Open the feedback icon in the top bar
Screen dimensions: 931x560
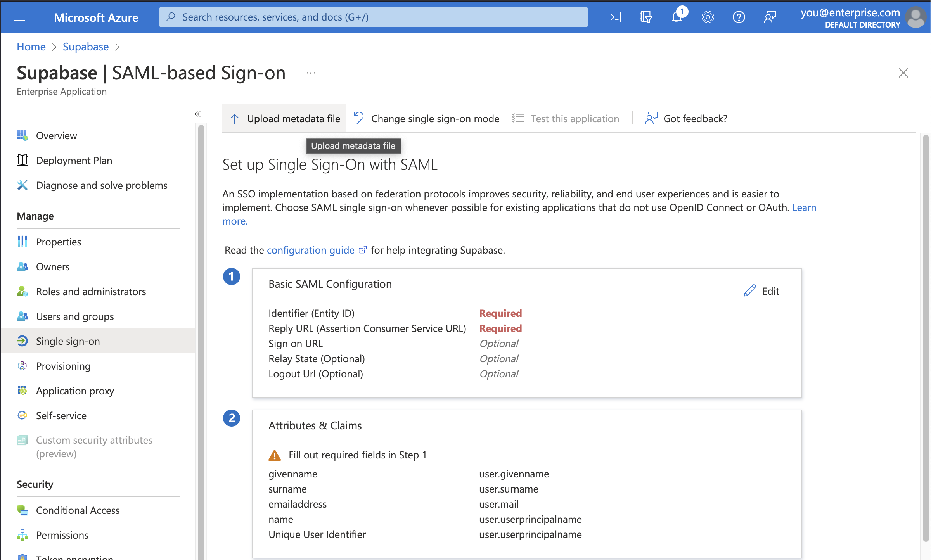point(770,17)
